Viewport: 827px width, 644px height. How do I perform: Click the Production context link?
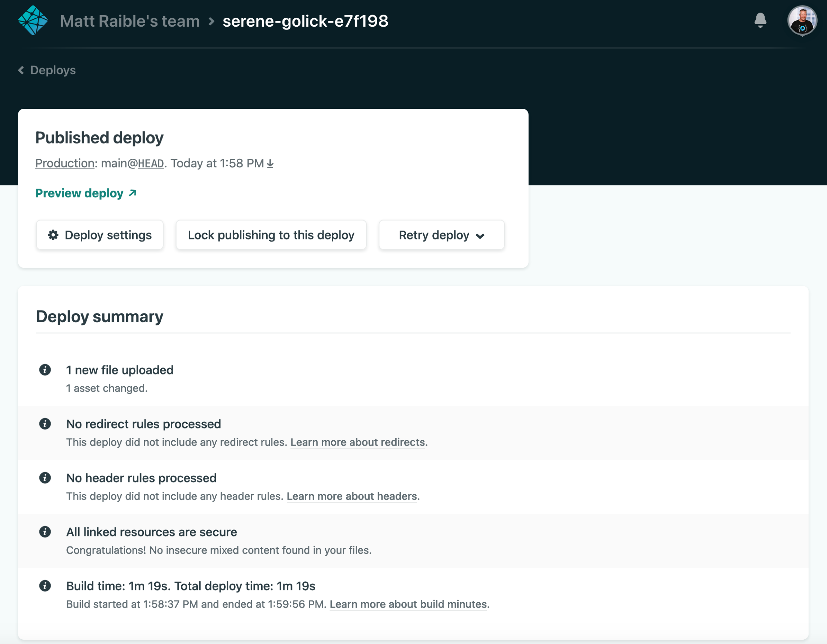(65, 163)
